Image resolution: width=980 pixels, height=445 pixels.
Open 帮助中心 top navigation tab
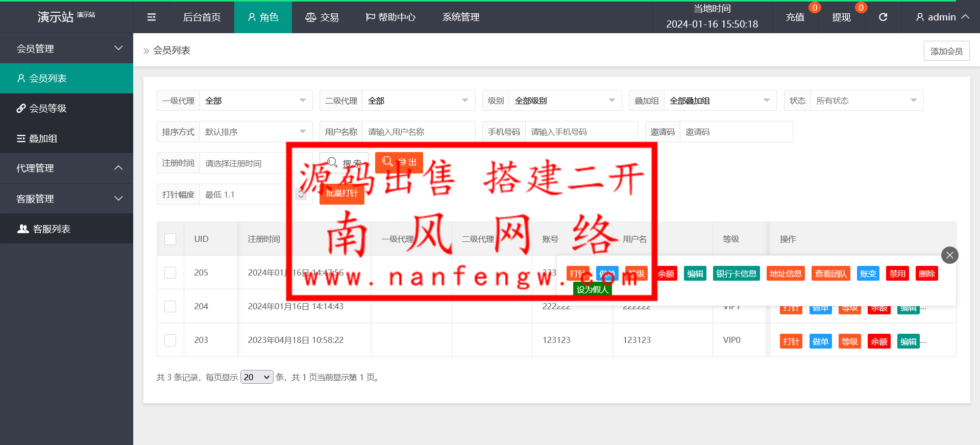coord(391,17)
